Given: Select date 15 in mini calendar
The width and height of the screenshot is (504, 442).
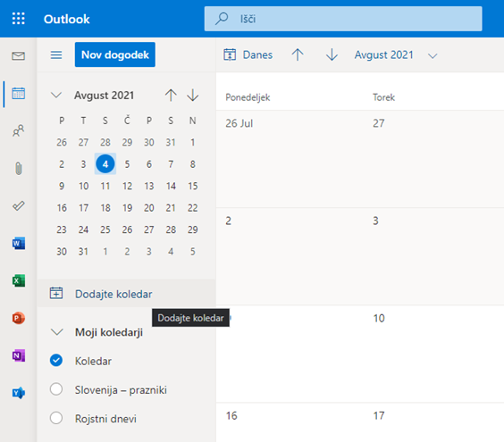Looking at the screenshot, I should click(x=192, y=186).
